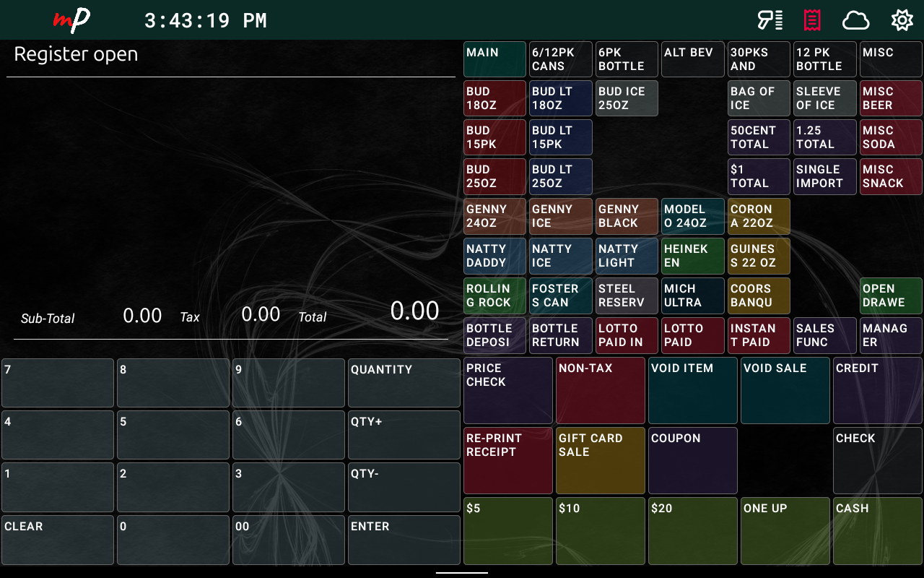The width and height of the screenshot is (924, 578).
Task: Select the ALT BEV category tab
Action: (692, 59)
